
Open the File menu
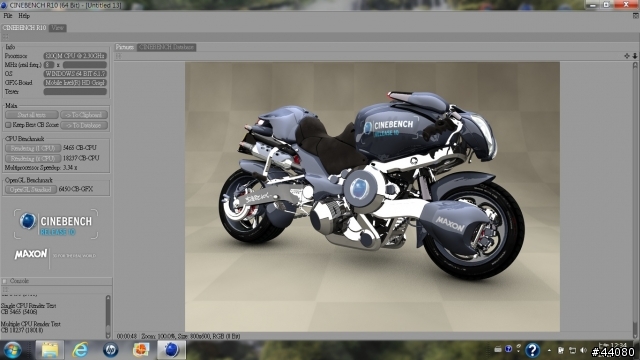click(x=8, y=16)
